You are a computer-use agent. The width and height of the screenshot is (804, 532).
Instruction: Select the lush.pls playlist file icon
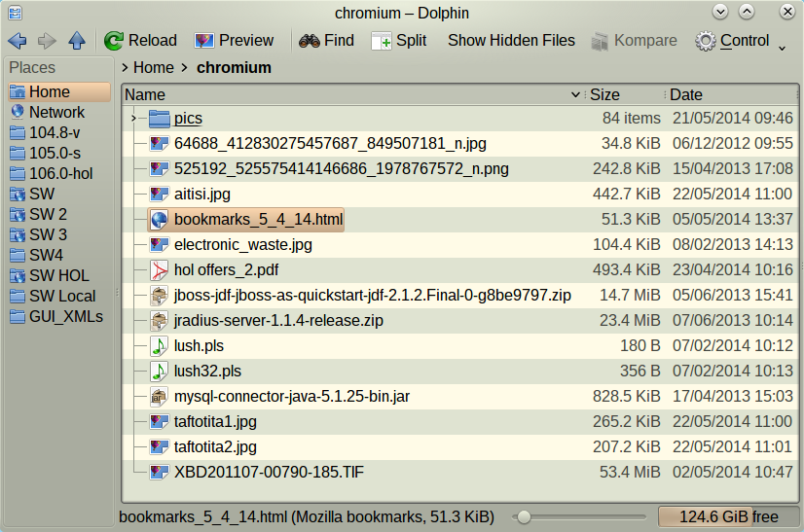pos(159,346)
